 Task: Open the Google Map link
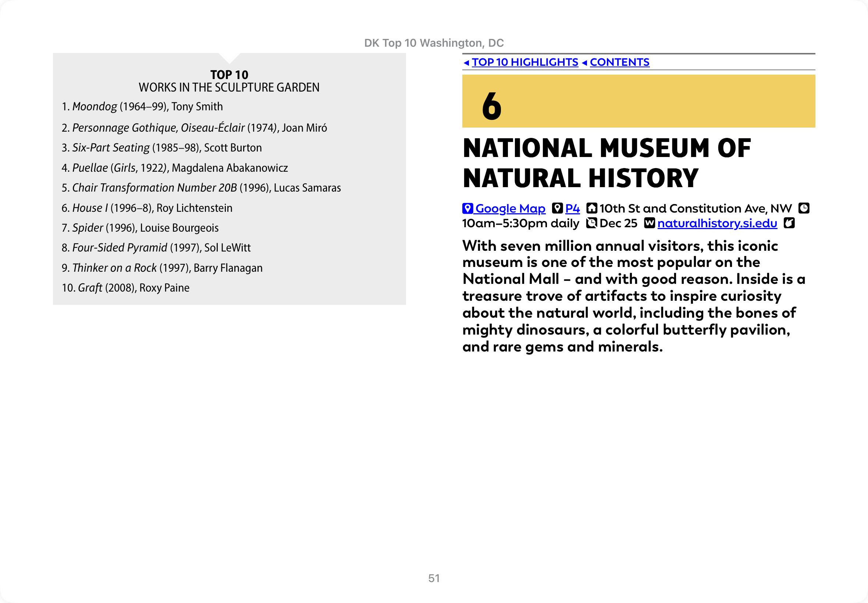pyautogui.click(x=510, y=208)
